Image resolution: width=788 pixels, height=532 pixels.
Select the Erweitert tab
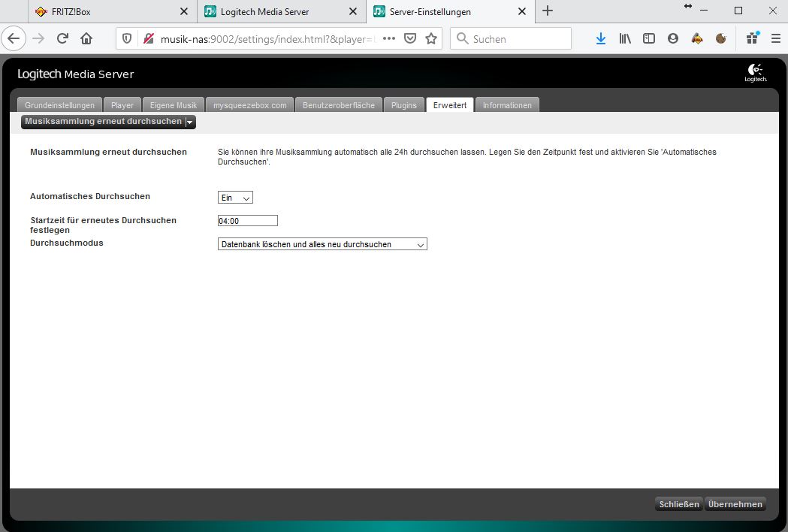click(450, 105)
